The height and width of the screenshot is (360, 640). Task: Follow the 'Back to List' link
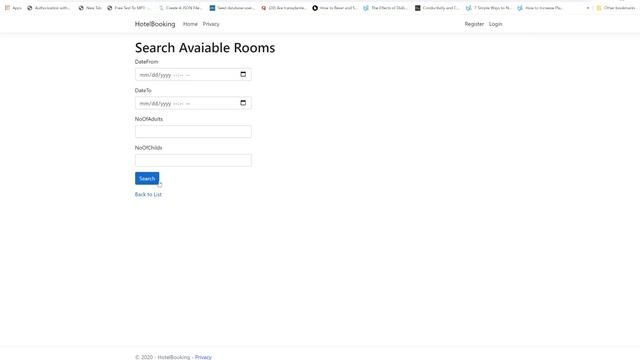click(x=148, y=194)
